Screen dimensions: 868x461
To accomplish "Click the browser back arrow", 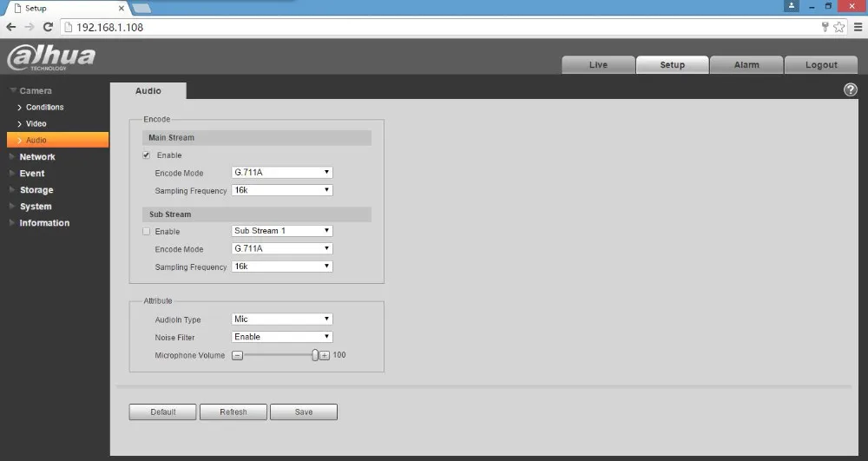I will point(11,27).
